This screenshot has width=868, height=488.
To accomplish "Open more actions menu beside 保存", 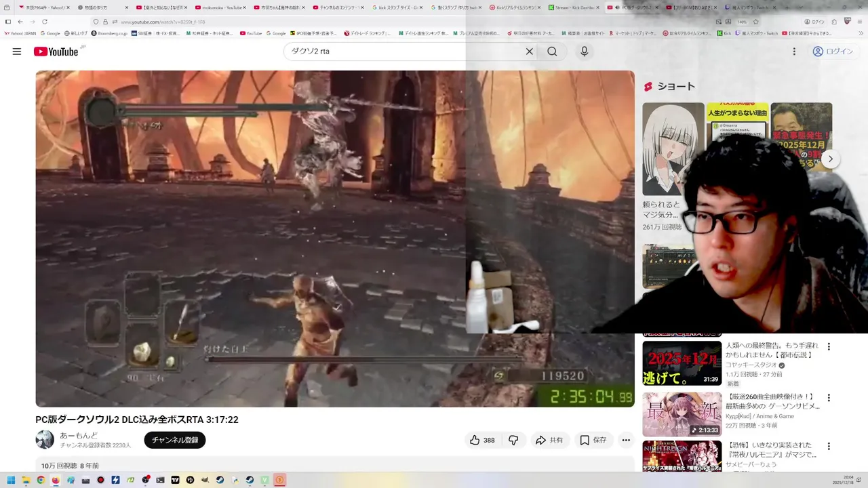I will pyautogui.click(x=626, y=441).
